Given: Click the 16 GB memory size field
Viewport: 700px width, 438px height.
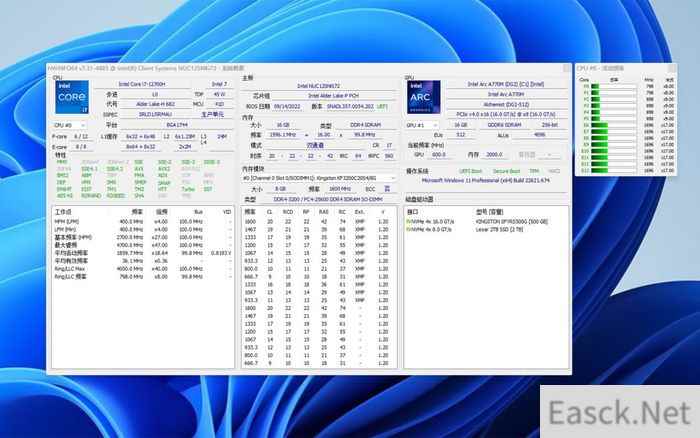Looking at the screenshot, I should (283, 125).
